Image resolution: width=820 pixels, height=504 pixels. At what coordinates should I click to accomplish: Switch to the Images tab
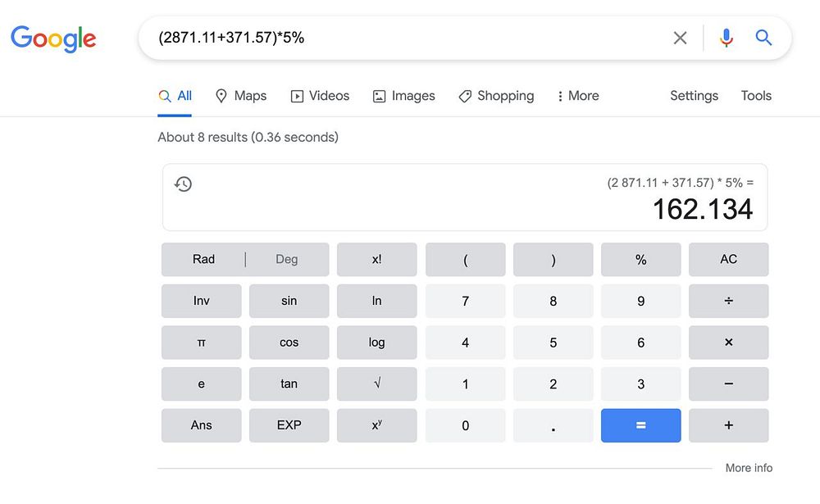coord(403,96)
